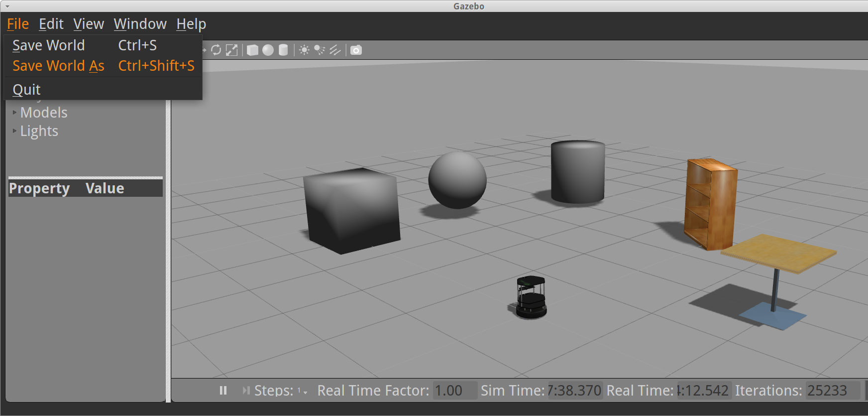
Task: Open the View menu
Action: 89,24
